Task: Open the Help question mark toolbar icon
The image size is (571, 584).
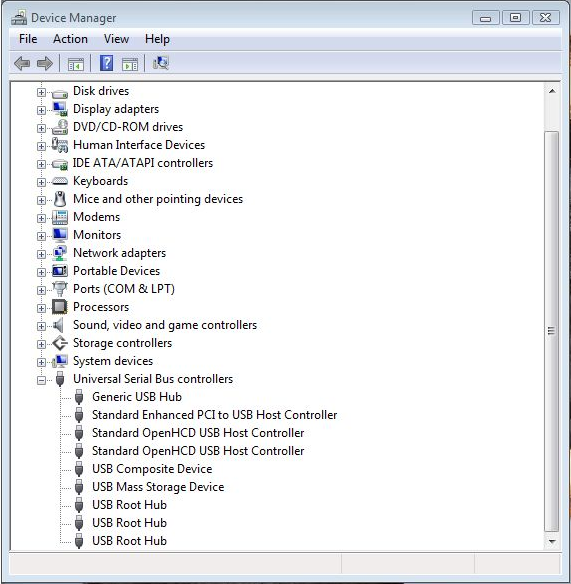Action: (x=107, y=63)
